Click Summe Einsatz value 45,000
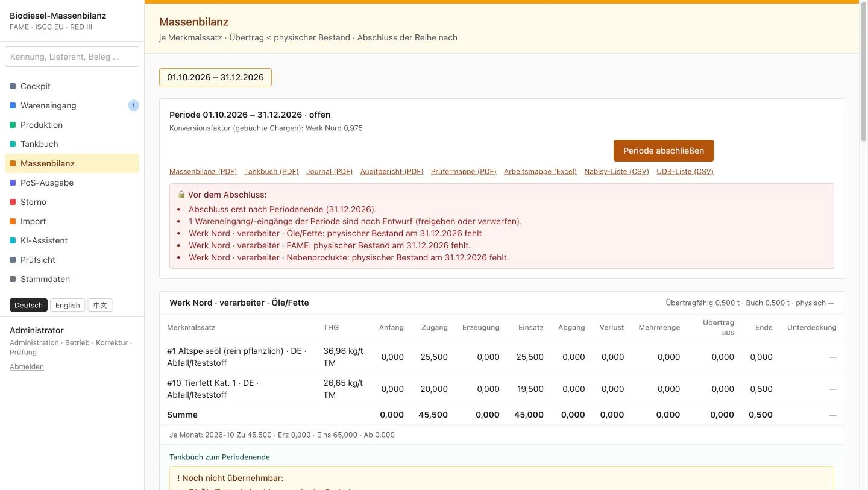 [x=529, y=415]
